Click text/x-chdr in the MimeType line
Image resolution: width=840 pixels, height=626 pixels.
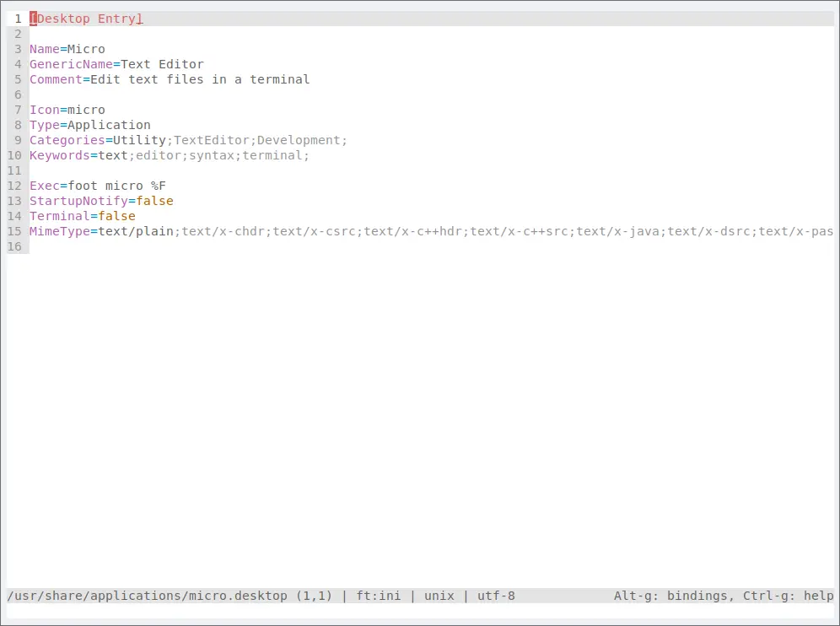click(223, 231)
